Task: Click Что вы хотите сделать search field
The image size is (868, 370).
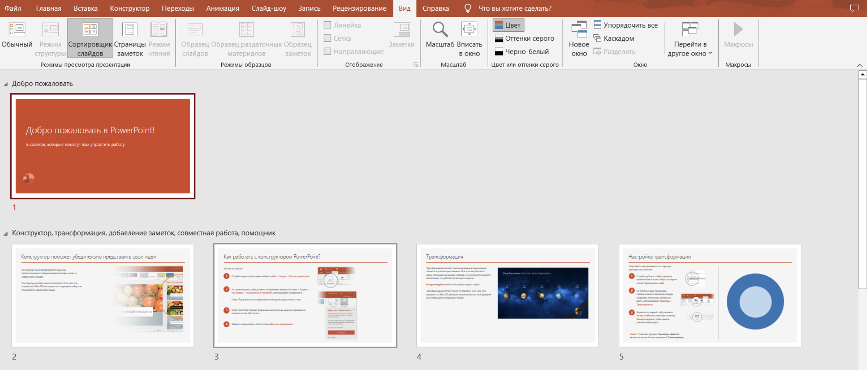Action: click(x=515, y=8)
